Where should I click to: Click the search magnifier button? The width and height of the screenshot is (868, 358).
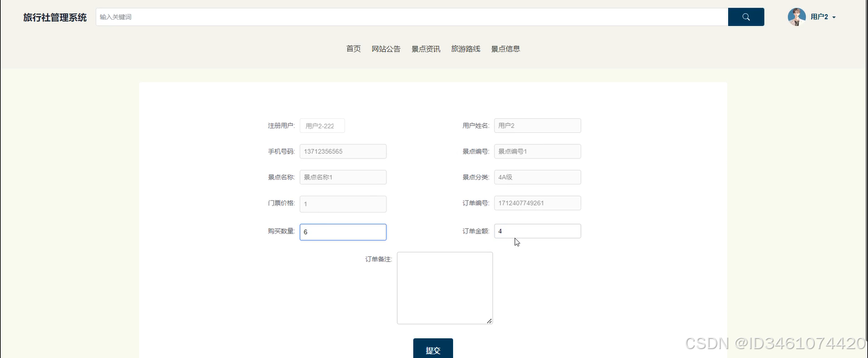[746, 17]
